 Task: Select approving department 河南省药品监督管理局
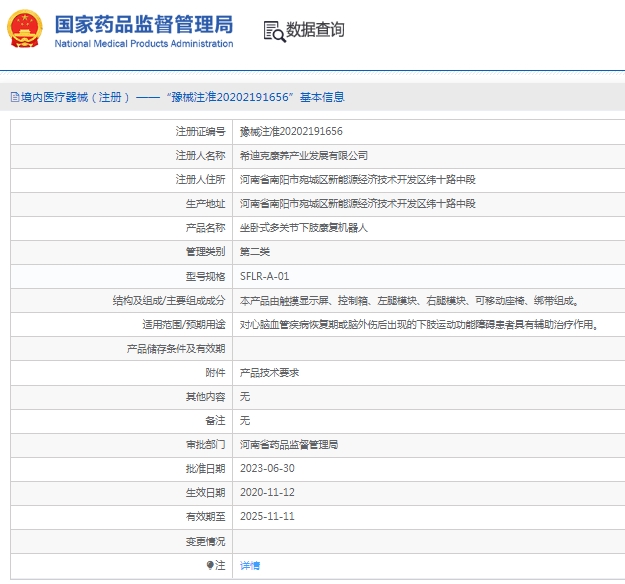point(289,444)
